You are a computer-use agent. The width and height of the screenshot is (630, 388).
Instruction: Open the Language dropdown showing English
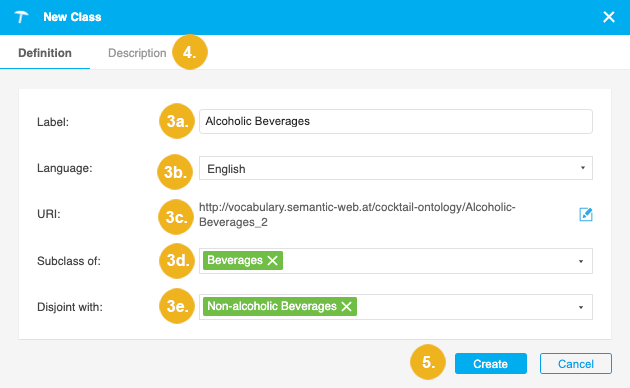pyautogui.click(x=396, y=168)
